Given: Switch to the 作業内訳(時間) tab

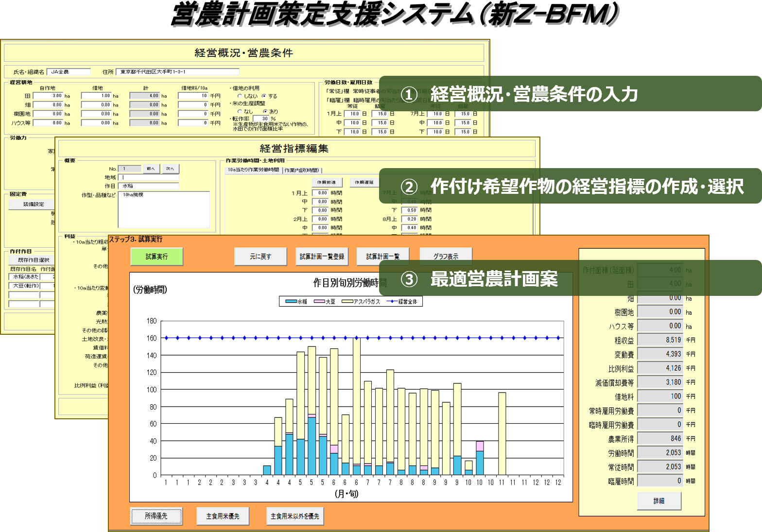Looking at the screenshot, I should coord(302,170).
